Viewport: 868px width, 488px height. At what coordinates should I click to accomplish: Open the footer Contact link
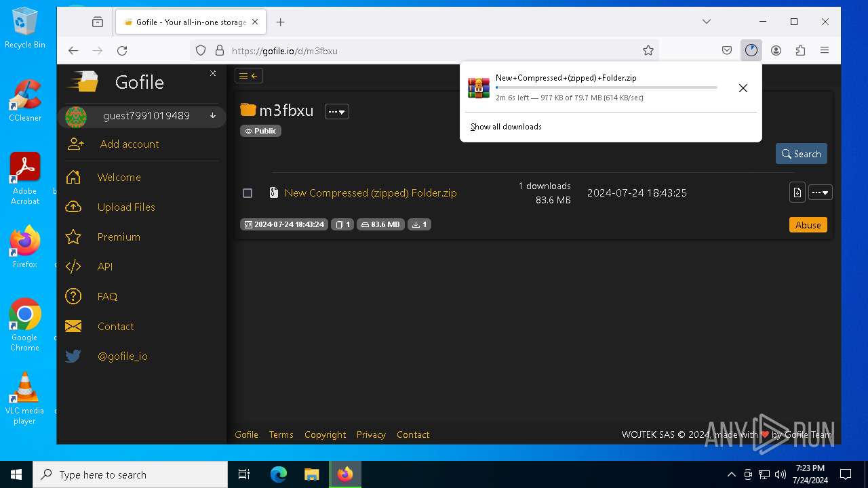click(413, 434)
